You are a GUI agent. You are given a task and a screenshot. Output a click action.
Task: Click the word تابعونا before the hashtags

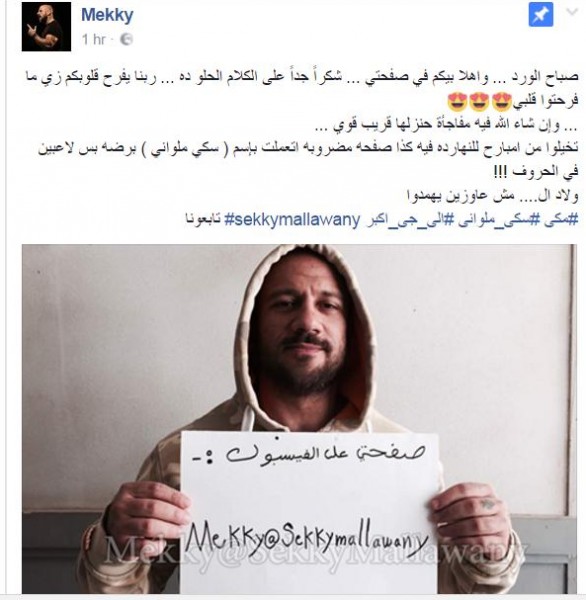point(203,220)
